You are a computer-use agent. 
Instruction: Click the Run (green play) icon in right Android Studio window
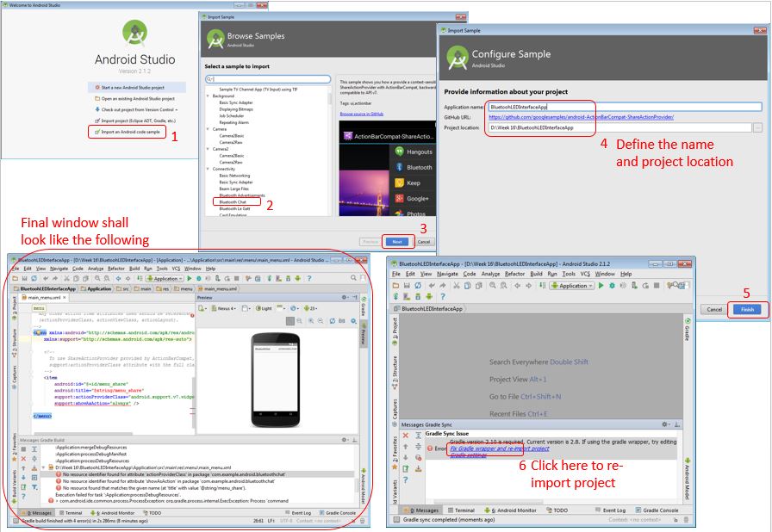[601, 285]
